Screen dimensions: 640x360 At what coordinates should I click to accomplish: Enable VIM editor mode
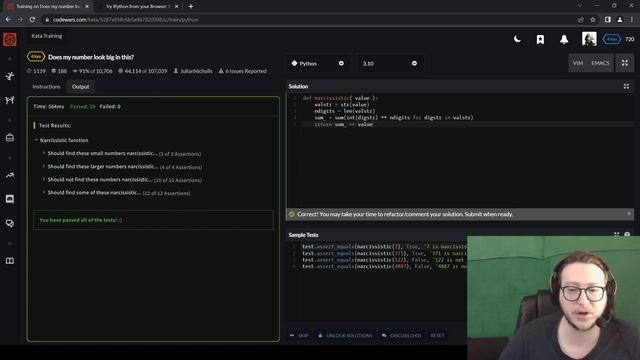pos(578,63)
